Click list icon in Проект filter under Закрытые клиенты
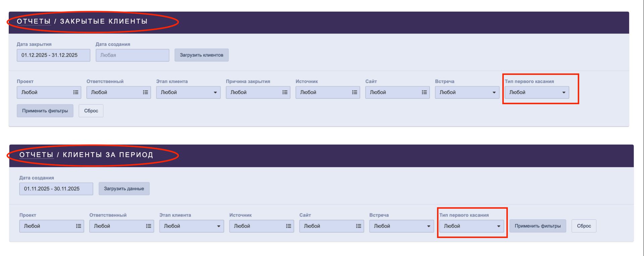 [x=76, y=92]
